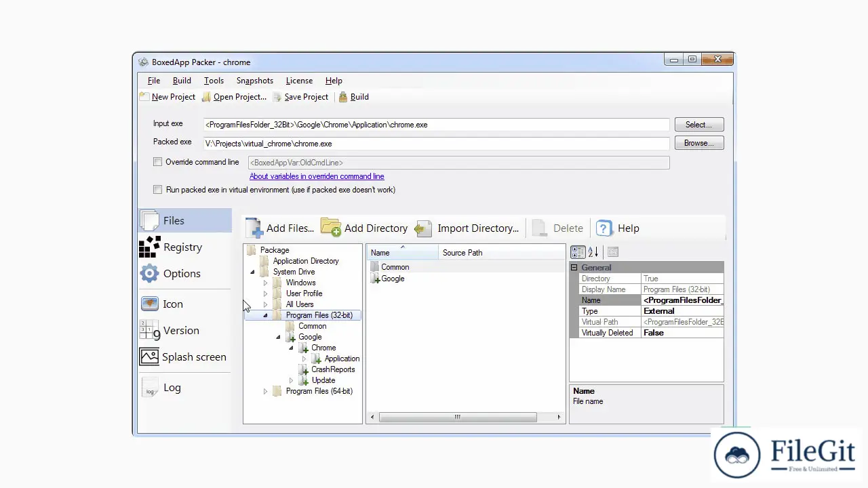Expand the Program Files (64-bit) node
868x488 pixels.
click(x=266, y=391)
